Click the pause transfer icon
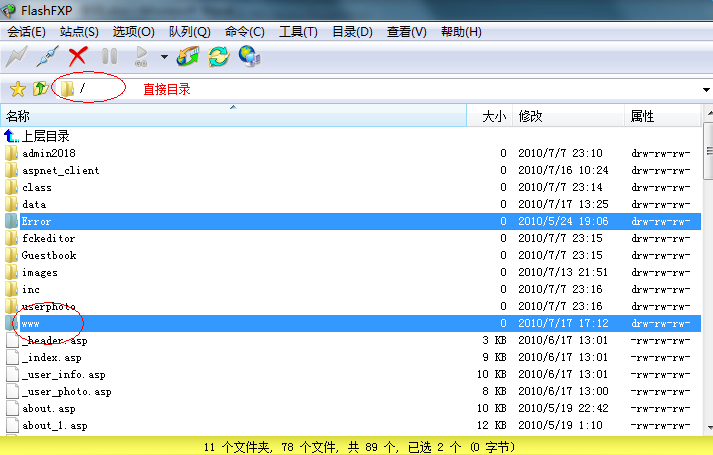Screen dimensions: 713x455 click(109, 57)
